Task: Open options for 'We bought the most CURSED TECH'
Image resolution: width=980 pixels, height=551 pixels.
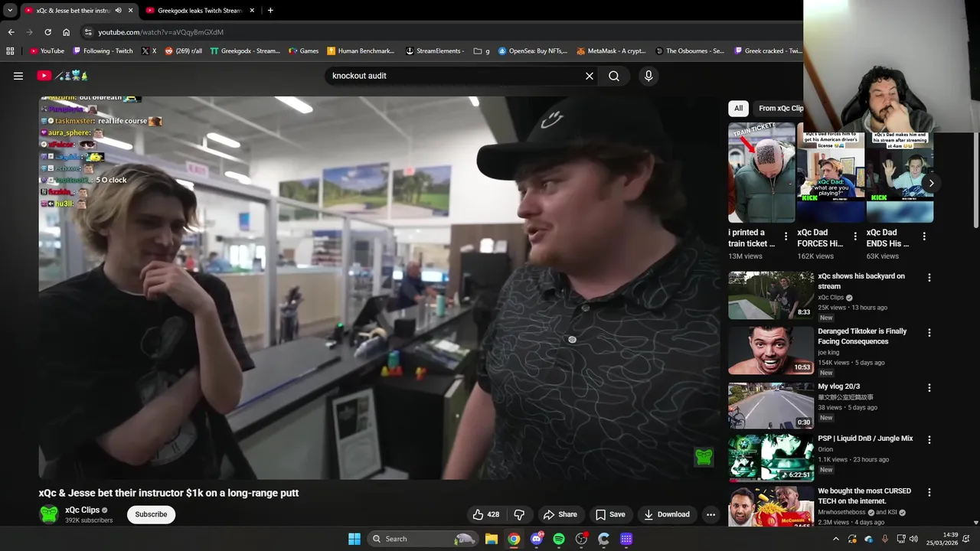Action: click(x=929, y=492)
